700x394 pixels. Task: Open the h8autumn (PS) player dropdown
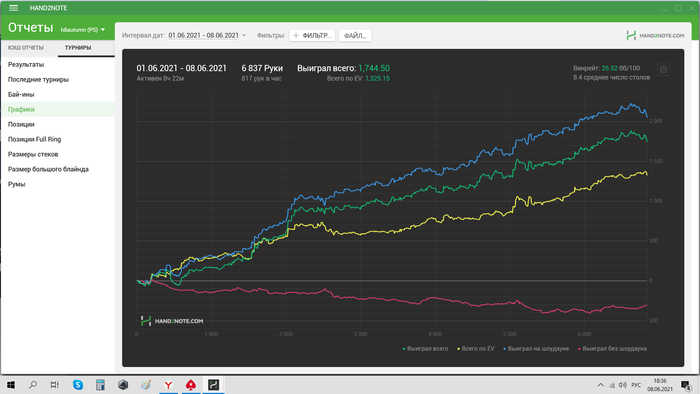pyautogui.click(x=83, y=30)
